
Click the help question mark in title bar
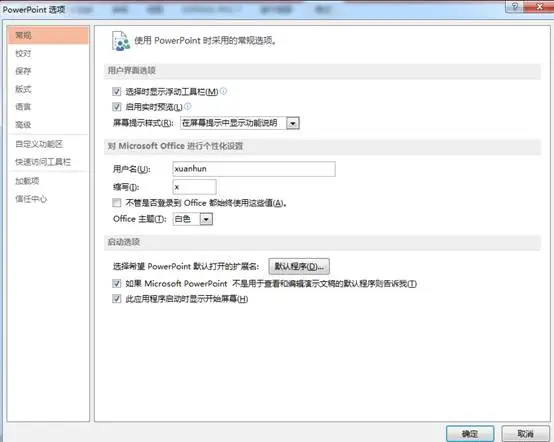pos(514,6)
